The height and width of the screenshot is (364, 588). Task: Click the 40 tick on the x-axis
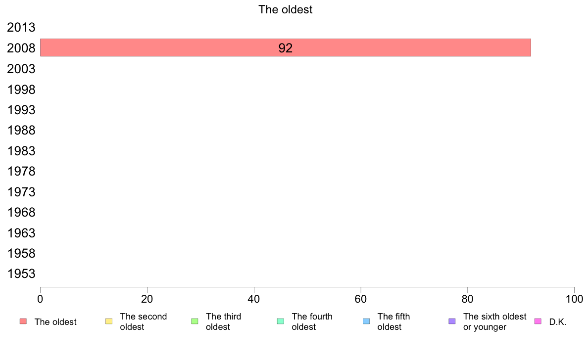pyautogui.click(x=254, y=299)
